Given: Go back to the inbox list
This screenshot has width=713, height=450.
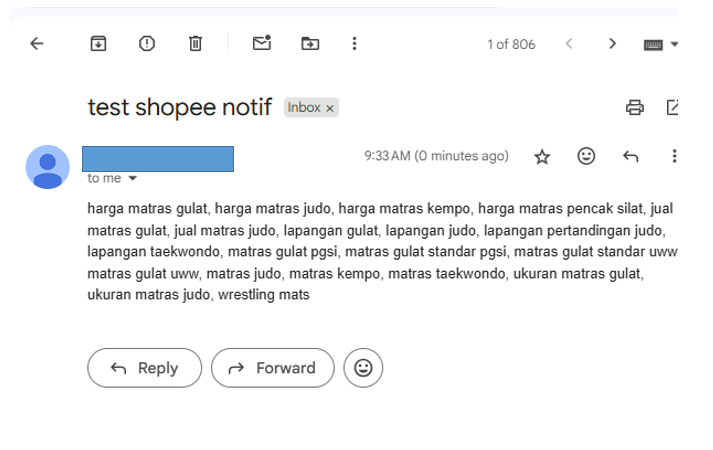Looking at the screenshot, I should coord(36,44).
